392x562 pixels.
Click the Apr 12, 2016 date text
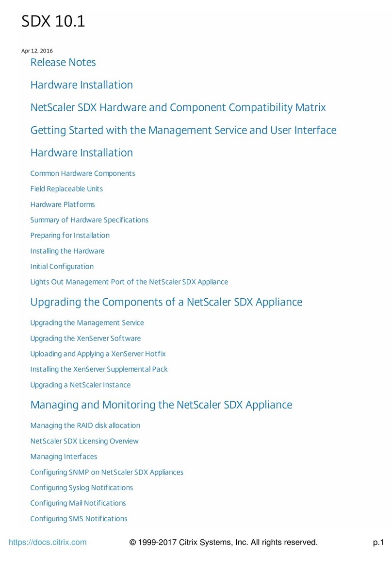37,51
